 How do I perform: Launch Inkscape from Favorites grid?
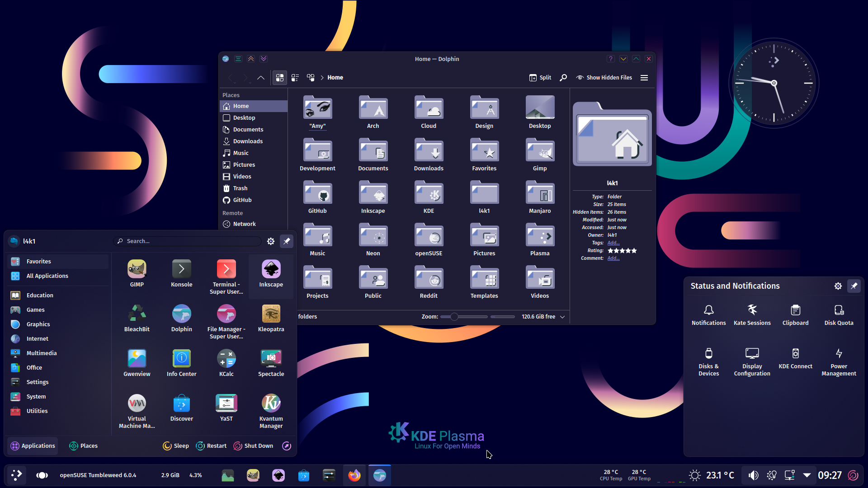point(271,274)
